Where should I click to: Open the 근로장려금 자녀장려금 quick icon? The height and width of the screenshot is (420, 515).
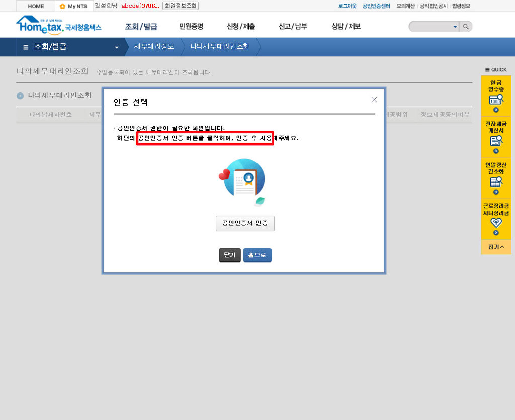pos(496,223)
